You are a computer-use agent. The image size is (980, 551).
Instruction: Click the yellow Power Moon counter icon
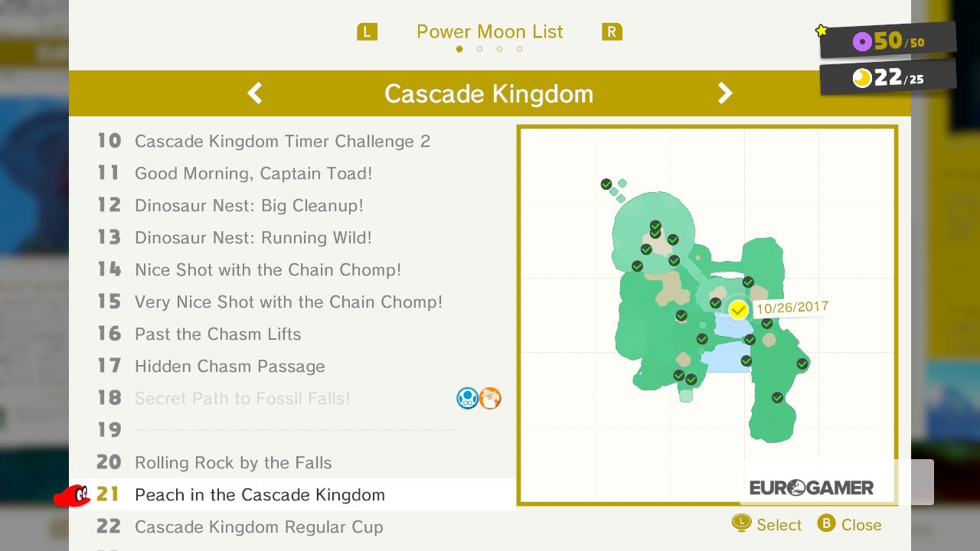863,78
